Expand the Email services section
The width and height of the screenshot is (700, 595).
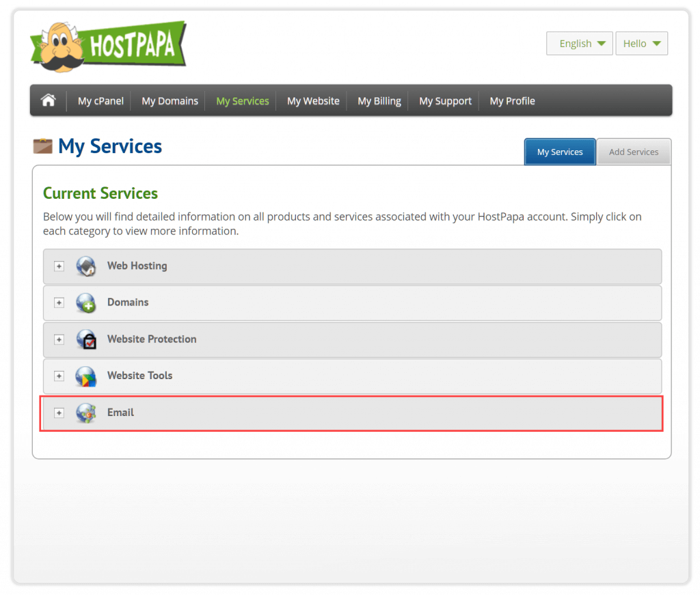pyautogui.click(x=59, y=413)
